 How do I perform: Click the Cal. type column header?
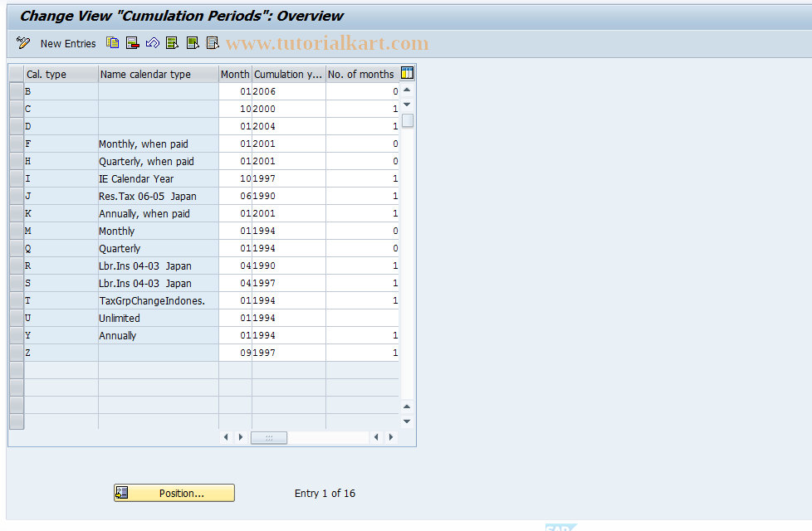pyautogui.click(x=61, y=74)
